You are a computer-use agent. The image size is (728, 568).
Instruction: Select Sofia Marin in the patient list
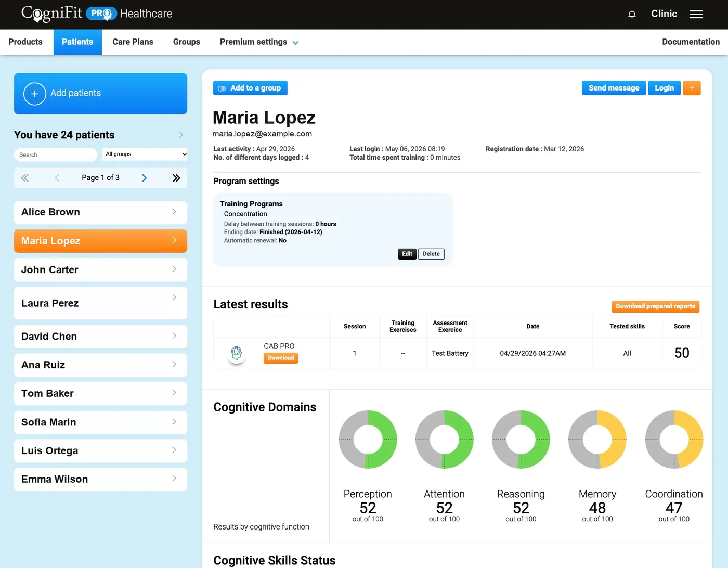click(x=100, y=422)
